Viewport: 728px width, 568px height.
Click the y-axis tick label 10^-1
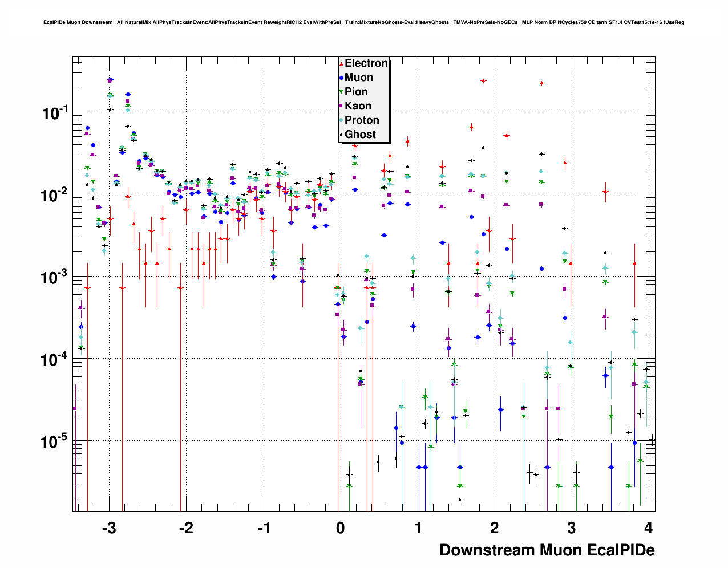coord(55,113)
